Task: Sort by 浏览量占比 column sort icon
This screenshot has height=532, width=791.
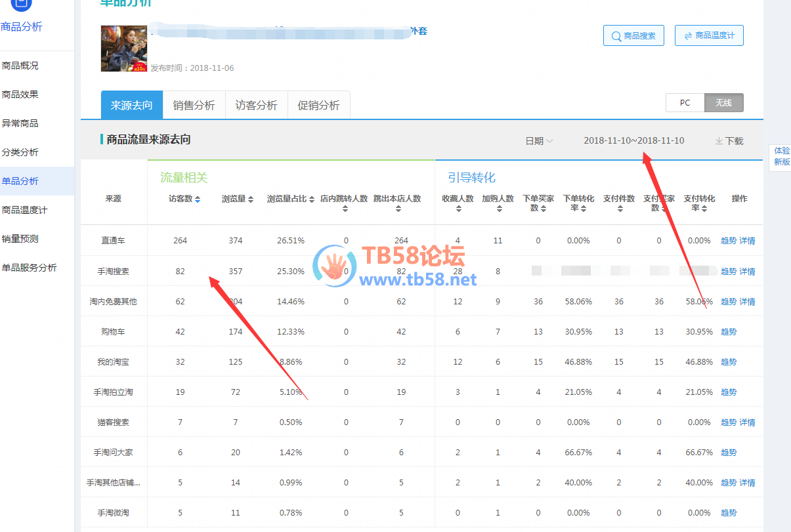Action: click(312, 199)
